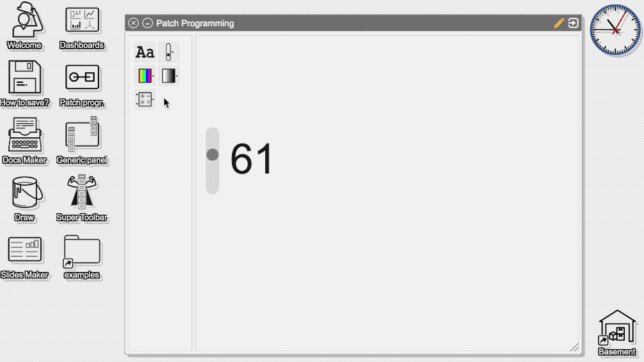Pick the slider node icon in palette
Screen dimensions: 644x362
pos(169,52)
